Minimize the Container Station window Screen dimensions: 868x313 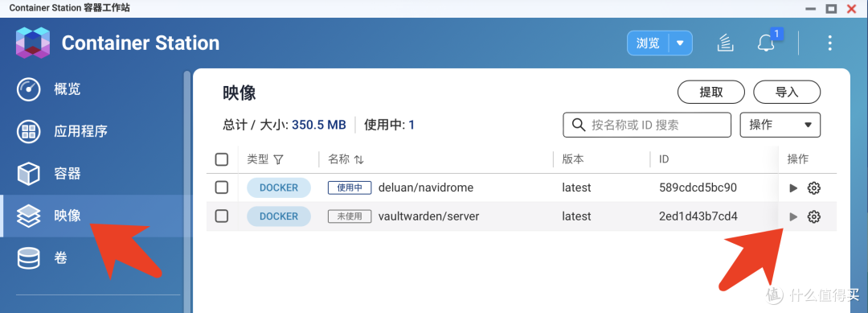(x=810, y=10)
